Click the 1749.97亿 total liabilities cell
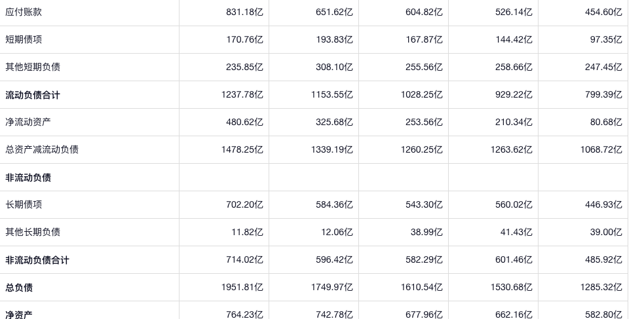644x319 pixels. coord(331,288)
